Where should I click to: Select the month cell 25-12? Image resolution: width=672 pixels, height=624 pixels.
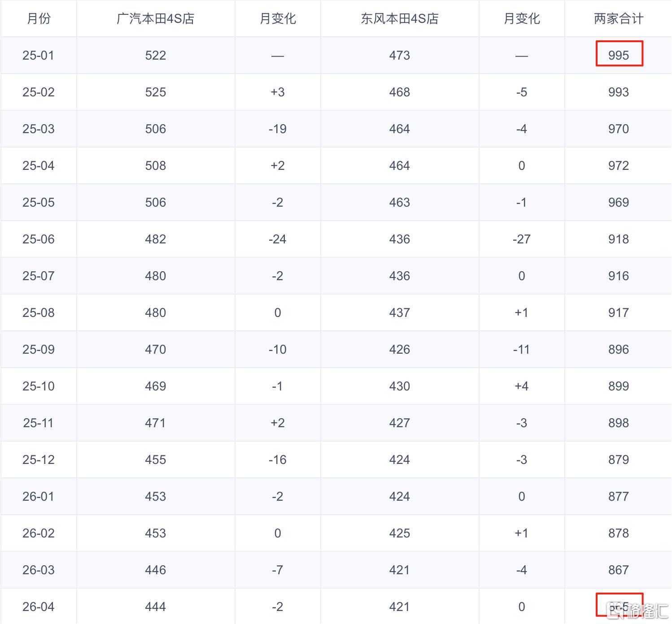tap(39, 459)
